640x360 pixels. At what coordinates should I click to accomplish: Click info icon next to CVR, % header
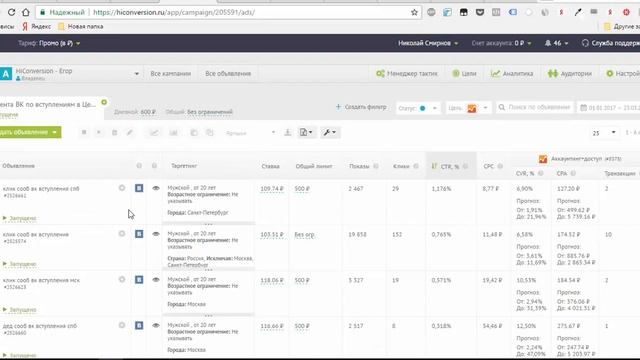[540, 173]
